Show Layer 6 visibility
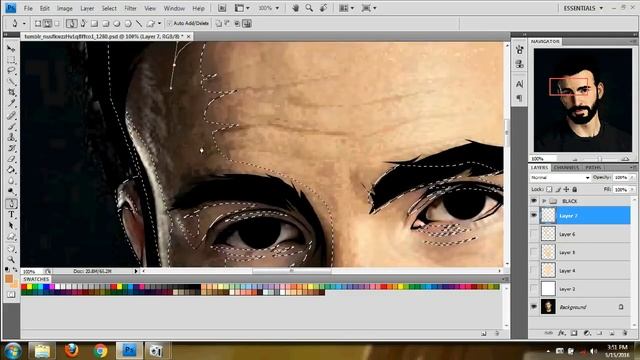 [x=533, y=234]
